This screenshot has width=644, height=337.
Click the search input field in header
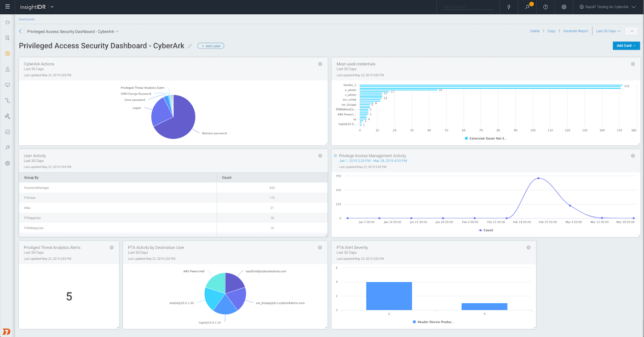(x=467, y=7)
